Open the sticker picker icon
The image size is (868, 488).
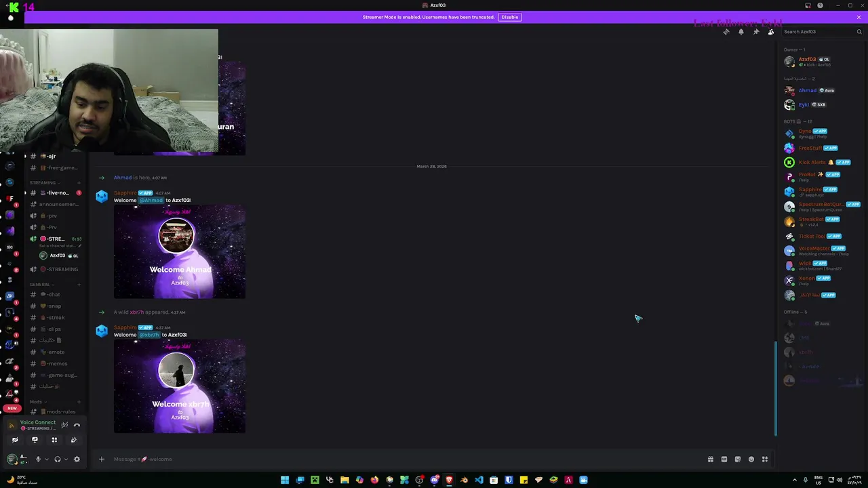coord(738,460)
